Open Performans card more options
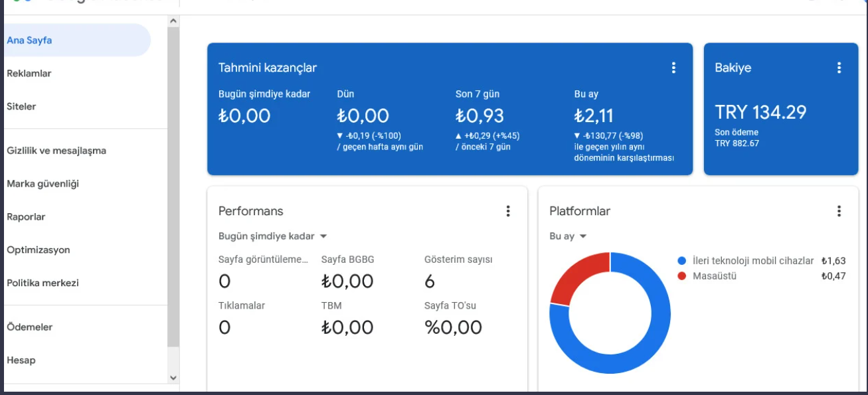868x395 pixels. (x=508, y=211)
